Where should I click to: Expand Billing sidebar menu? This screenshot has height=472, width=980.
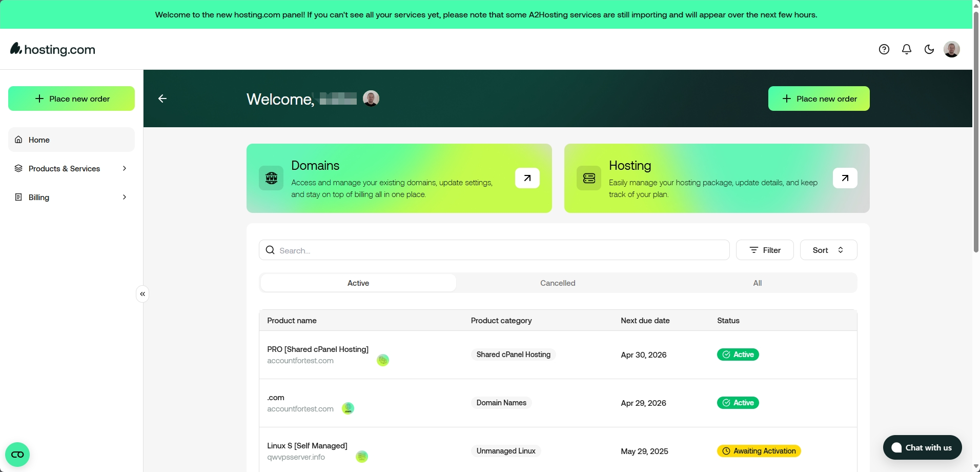point(71,197)
